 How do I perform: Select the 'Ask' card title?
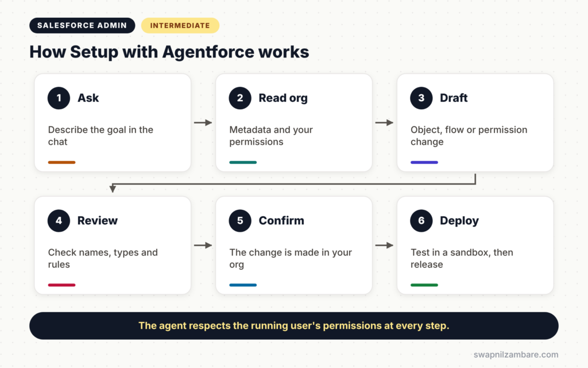(x=88, y=98)
